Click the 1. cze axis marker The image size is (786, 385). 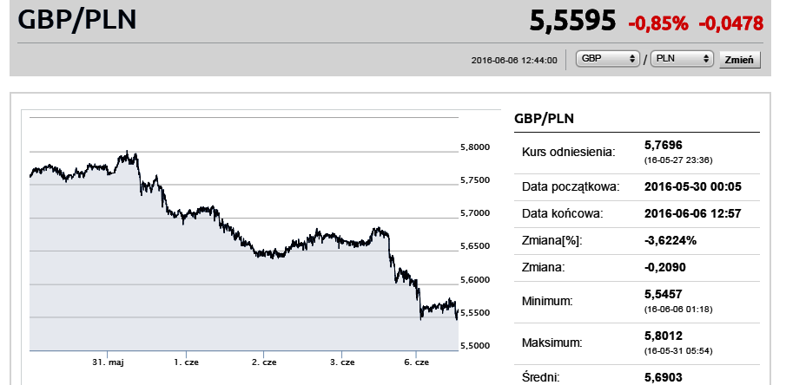point(186,362)
